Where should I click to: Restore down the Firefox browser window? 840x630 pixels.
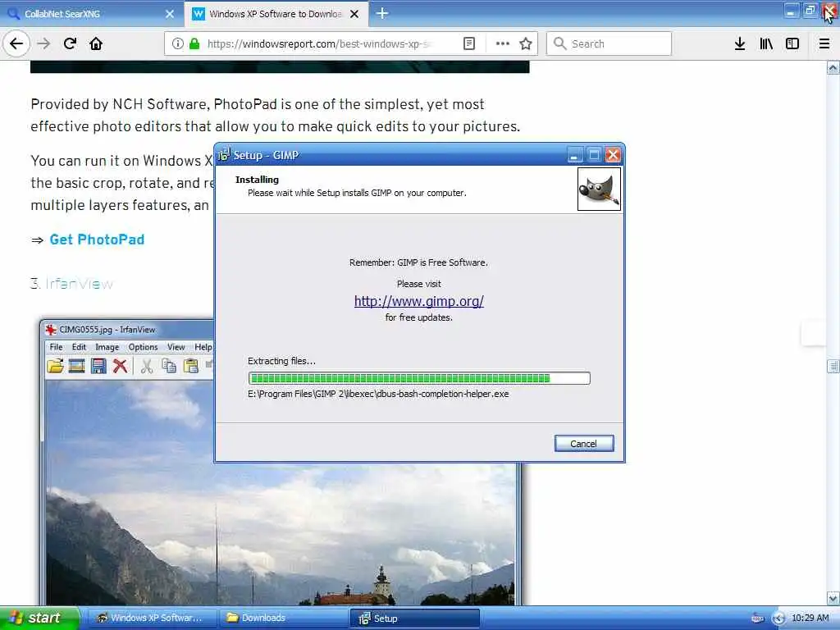(810, 10)
